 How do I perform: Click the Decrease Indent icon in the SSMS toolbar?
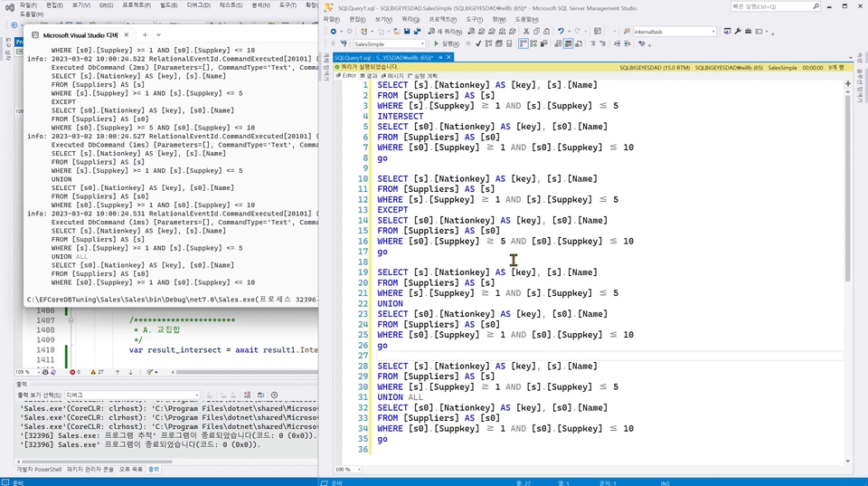[618, 43]
